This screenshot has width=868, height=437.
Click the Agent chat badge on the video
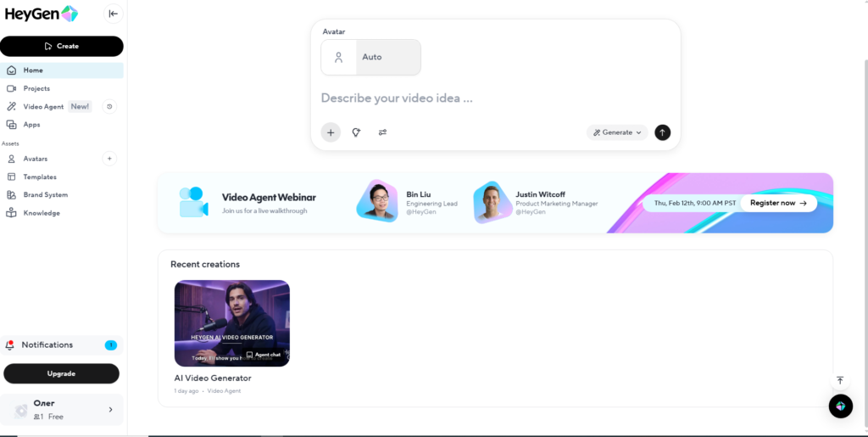264,355
